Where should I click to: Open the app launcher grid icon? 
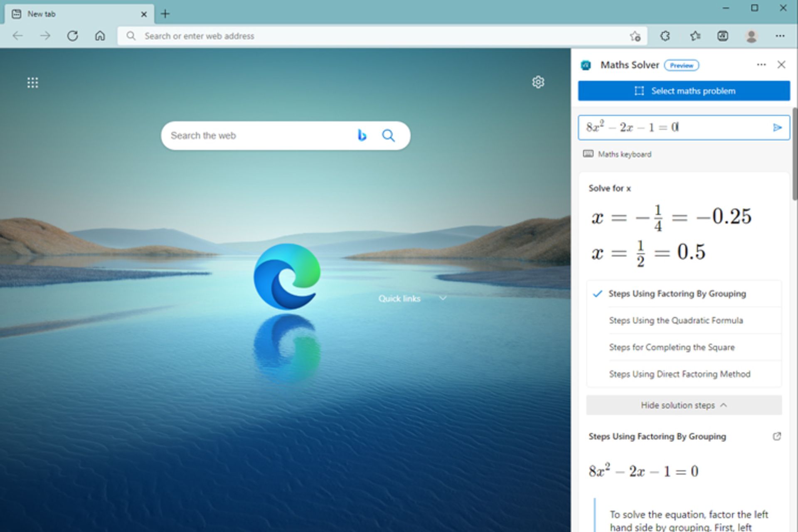33,83
